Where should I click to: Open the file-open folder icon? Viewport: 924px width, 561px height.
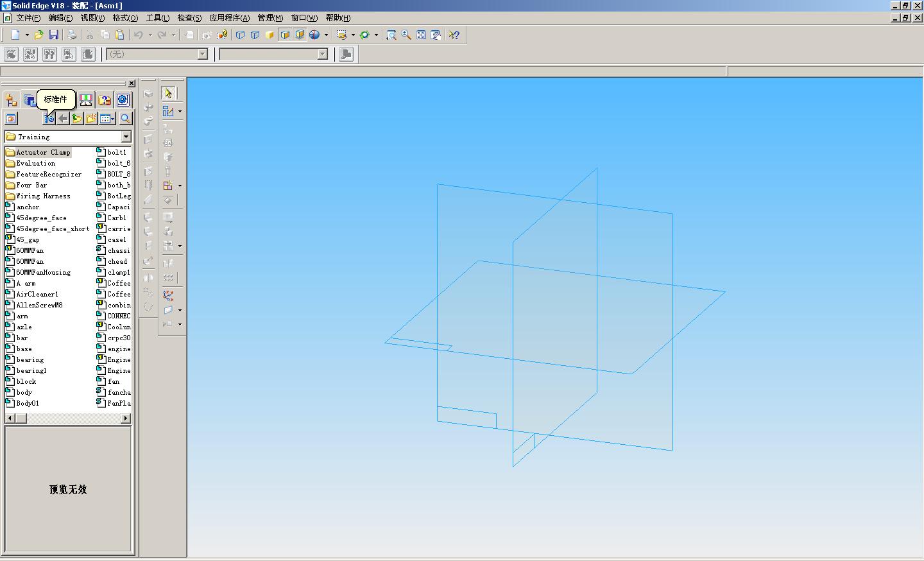click(39, 35)
